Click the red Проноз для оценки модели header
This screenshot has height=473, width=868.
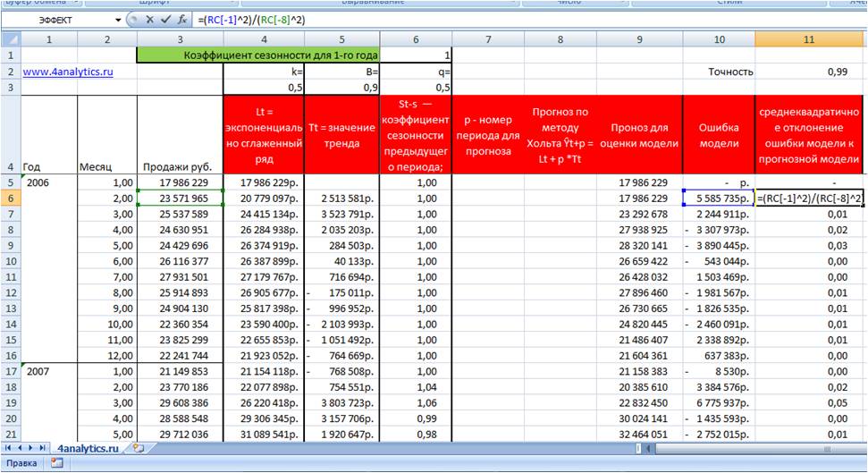639,135
